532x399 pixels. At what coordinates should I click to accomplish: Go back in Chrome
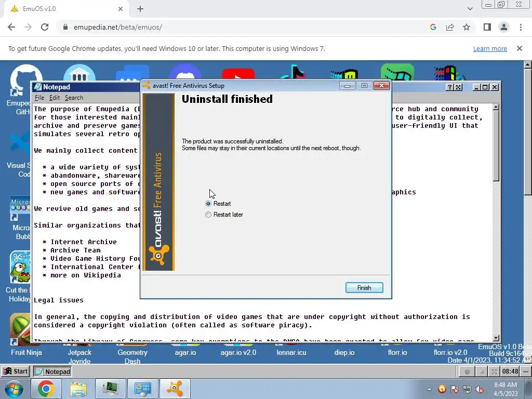pos(11,27)
